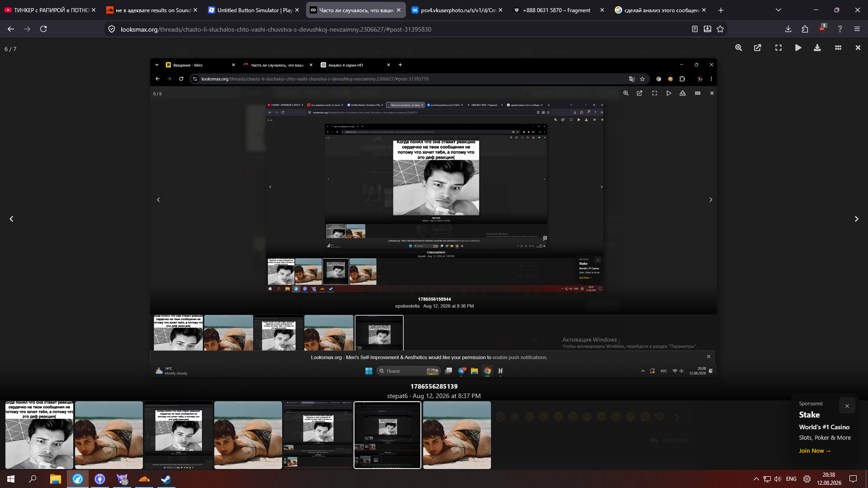Open the clock showing 20:38
The width and height of the screenshot is (868, 488).
[x=829, y=479]
